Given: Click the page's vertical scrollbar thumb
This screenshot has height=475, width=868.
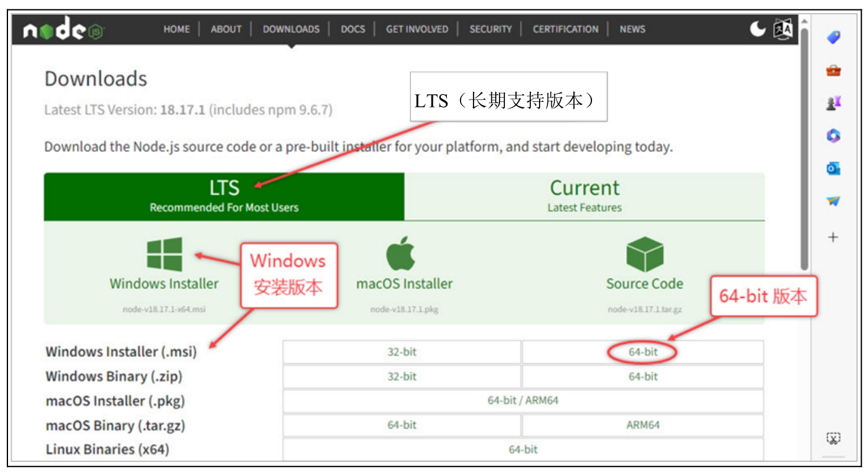Looking at the screenshot, I should [804, 148].
